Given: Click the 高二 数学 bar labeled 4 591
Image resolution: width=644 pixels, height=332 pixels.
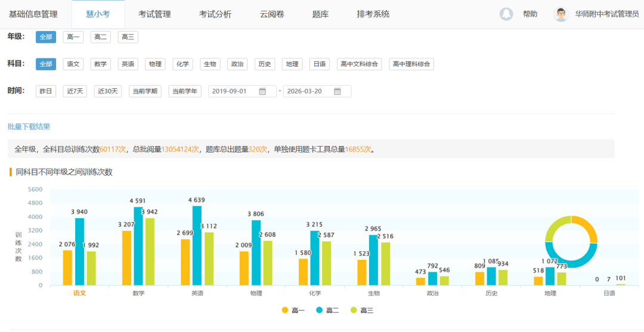Looking at the screenshot, I should 138,246.
